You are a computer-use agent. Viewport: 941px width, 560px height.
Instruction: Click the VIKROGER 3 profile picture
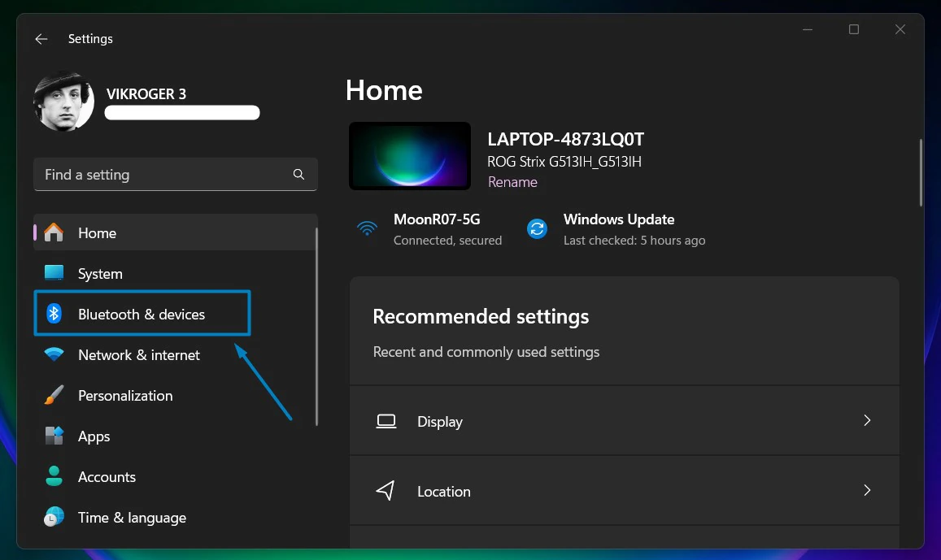(x=63, y=102)
